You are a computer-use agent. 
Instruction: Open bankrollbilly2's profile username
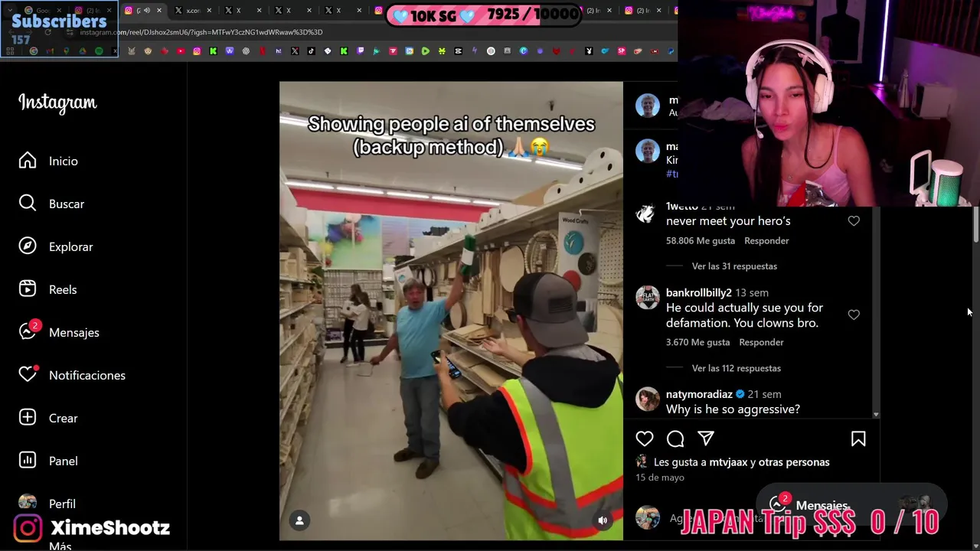tap(699, 292)
